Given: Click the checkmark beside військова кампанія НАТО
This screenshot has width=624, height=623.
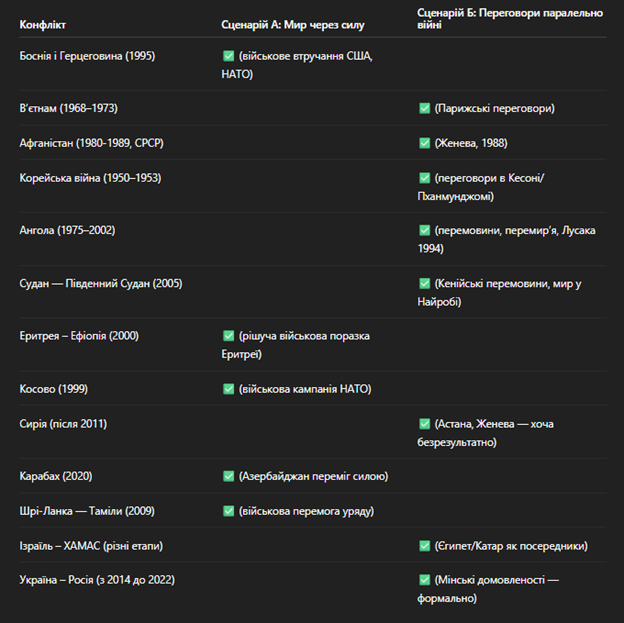Looking at the screenshot, I should click(x=228, y=389).
